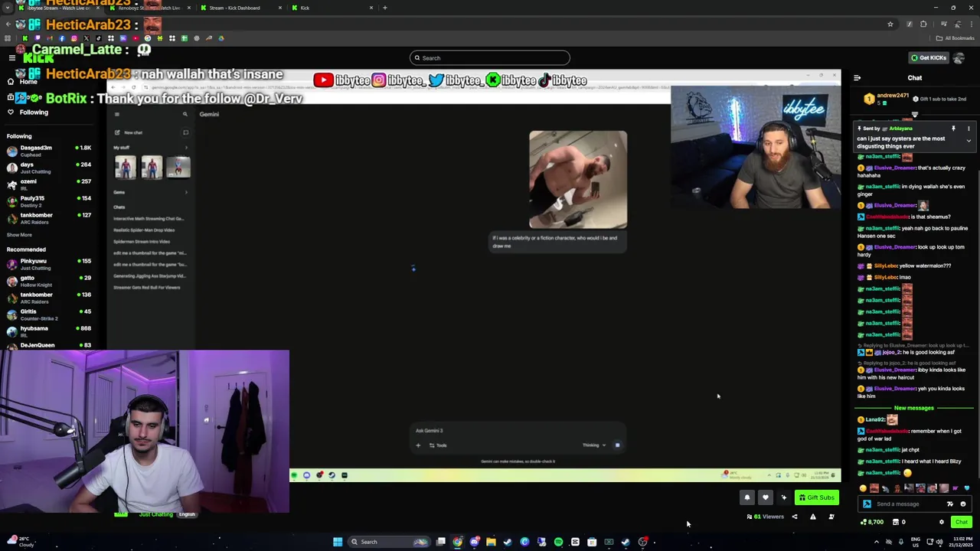Collapse the chat panel with the arrow icon
This screenshot has height=551, width=980.
coord(857,77)
